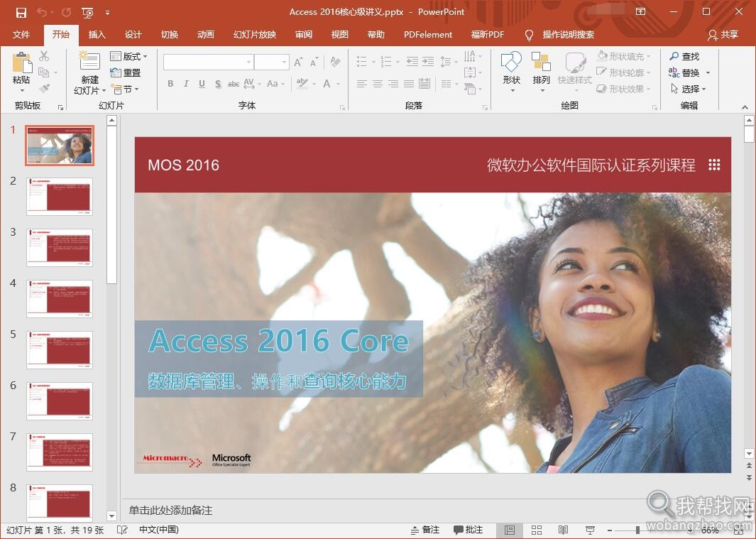Toggle strikethrough formatting
This screenshot has height=539, width=756.
[234, 84]
